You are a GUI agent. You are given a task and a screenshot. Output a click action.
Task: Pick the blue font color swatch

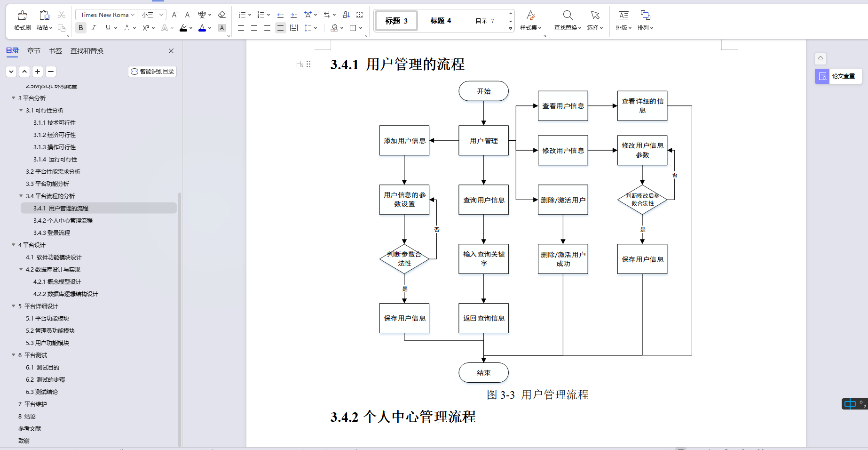[x=202, y=28]
